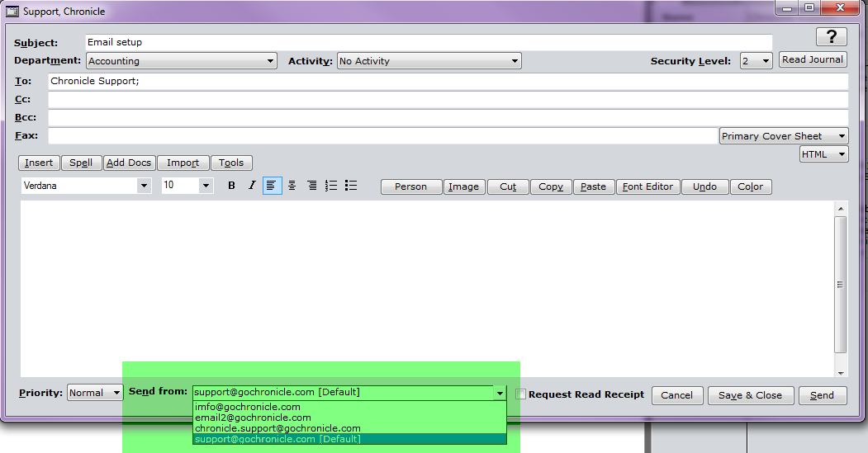Click the Undo button
This screenshot has width=868, height=453.
(705, 187)
